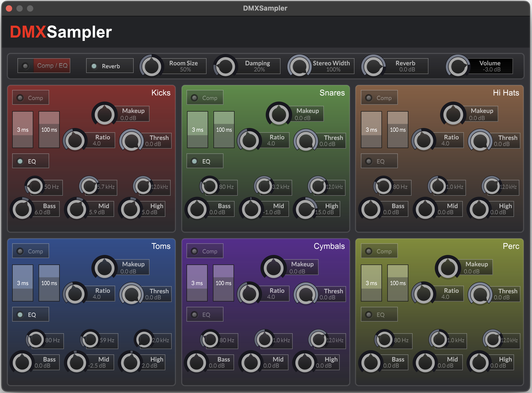
Task: Click the Snares Ratio knob
Action: click(249, 140)
